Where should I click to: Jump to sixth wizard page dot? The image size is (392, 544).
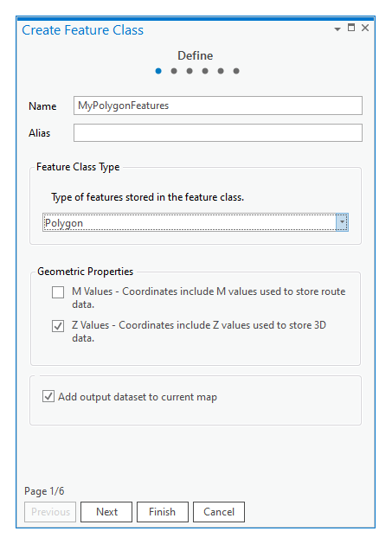236,71
